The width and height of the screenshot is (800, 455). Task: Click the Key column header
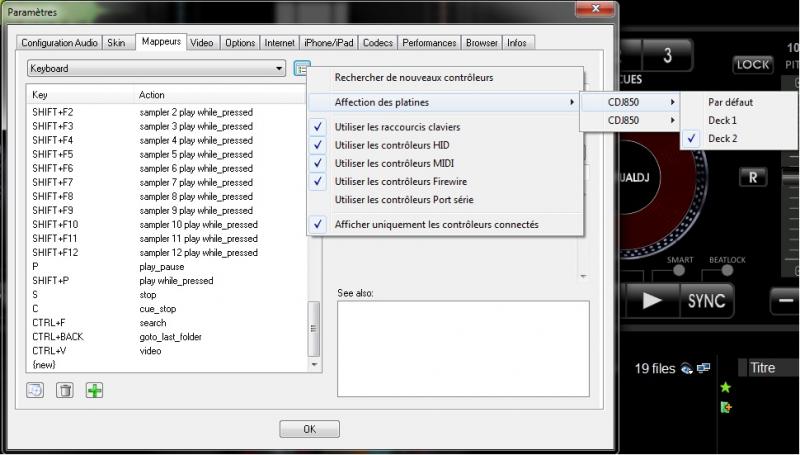(80, 95)
